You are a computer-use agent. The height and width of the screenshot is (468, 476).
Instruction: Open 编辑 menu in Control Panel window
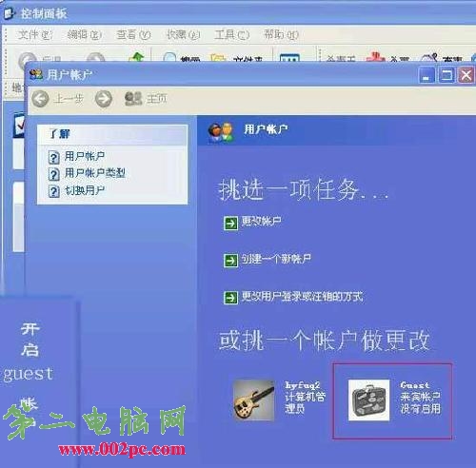(85, 34)
